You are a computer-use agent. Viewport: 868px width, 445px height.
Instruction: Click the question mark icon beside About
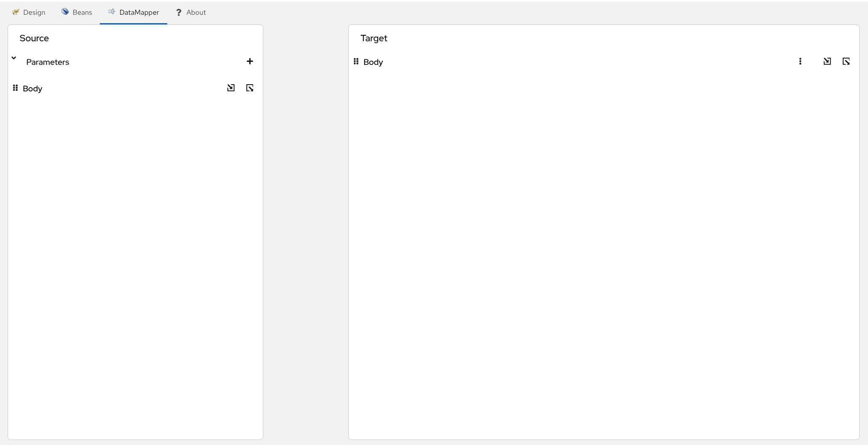(x=179, y=12)
